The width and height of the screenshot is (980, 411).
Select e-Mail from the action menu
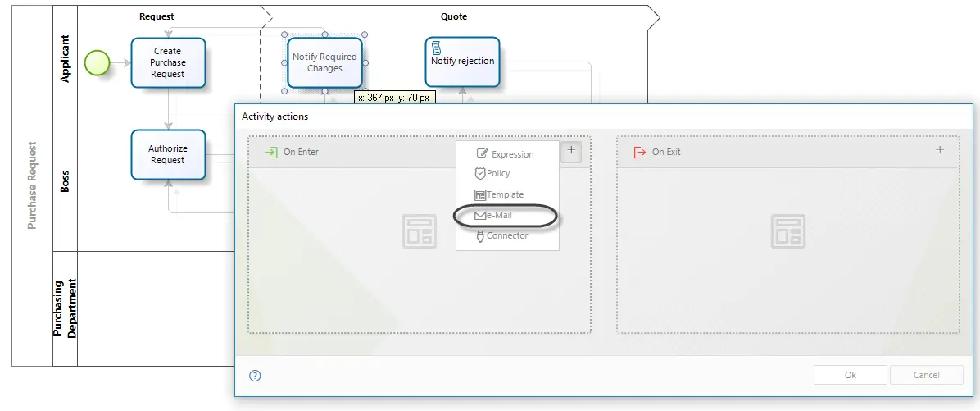(x=506, y=215)
